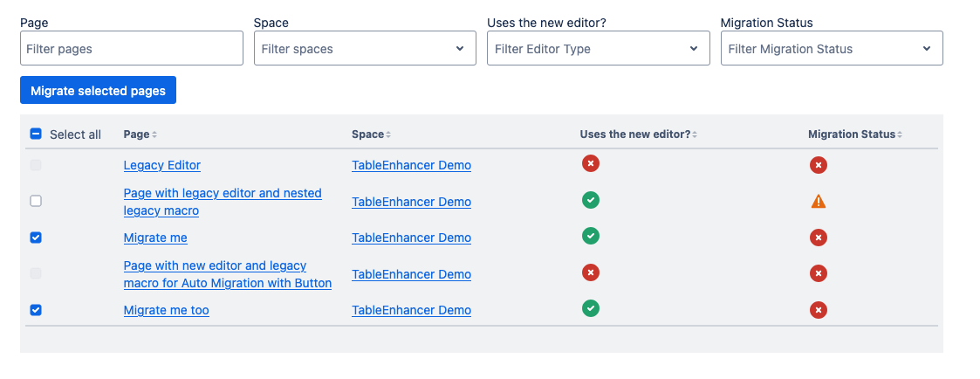The height and width of the screenshot is (379, 980).
Task: Sort by the Page column header
Action: 140,134
